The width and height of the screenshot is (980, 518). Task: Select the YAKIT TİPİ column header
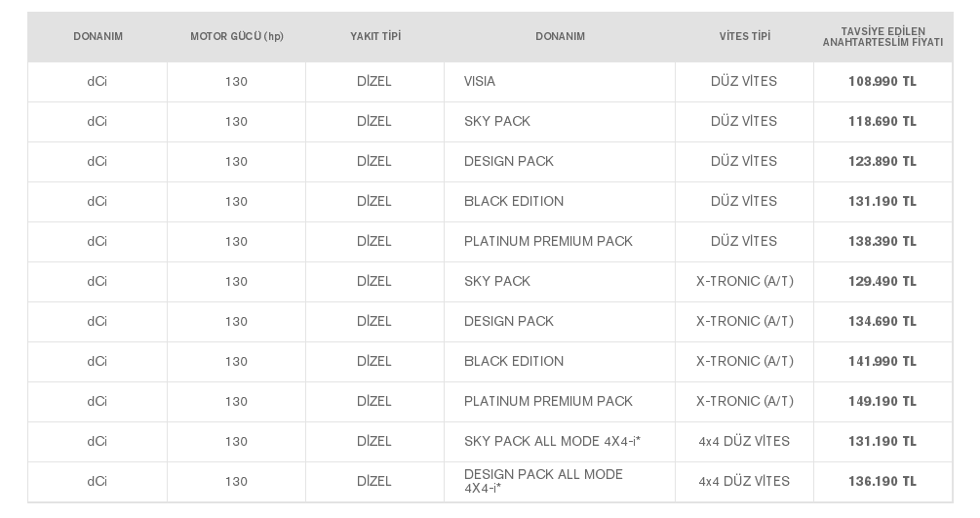point(375,36)
